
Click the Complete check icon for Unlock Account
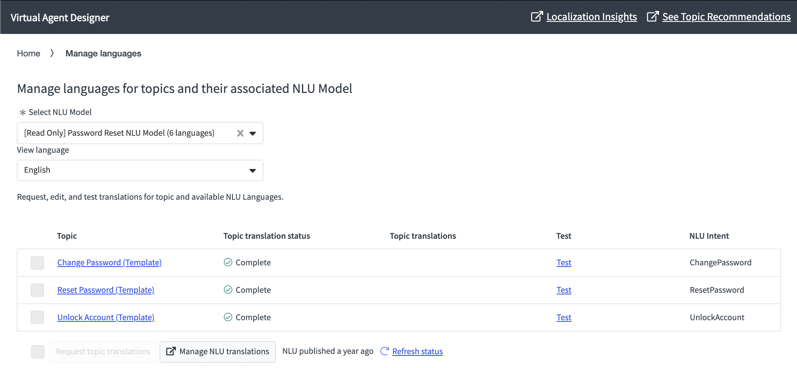[228, 317]
